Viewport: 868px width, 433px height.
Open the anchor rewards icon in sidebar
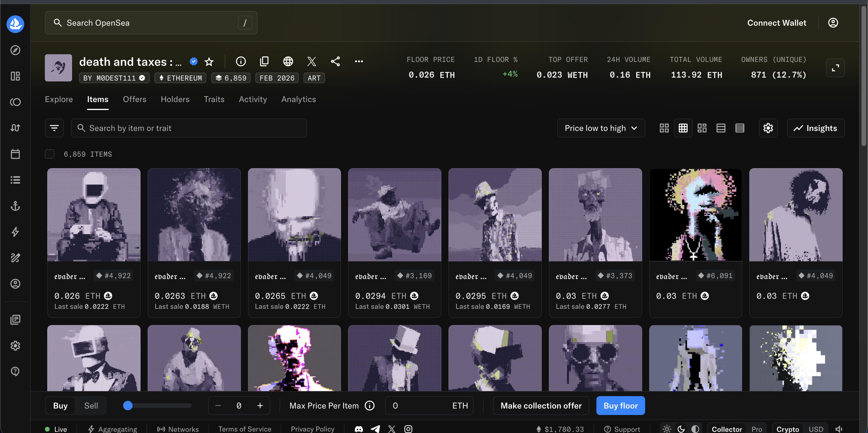pos(15,206)
